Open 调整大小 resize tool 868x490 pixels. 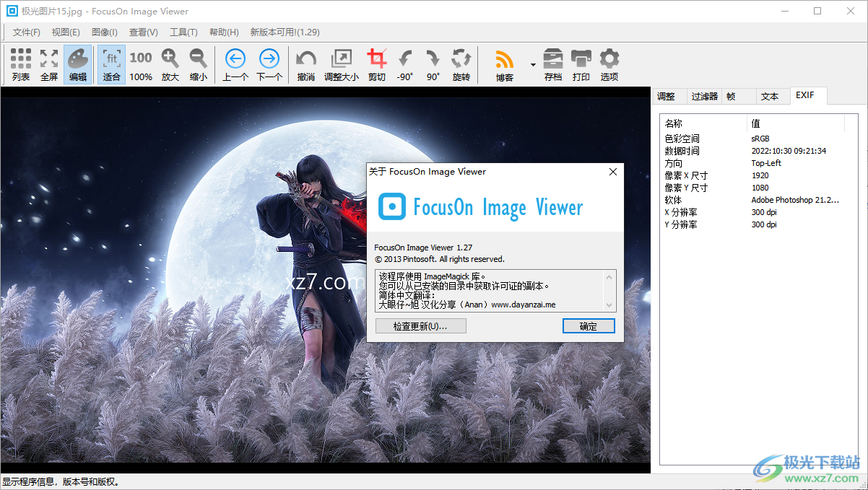[x=342, y=65]
